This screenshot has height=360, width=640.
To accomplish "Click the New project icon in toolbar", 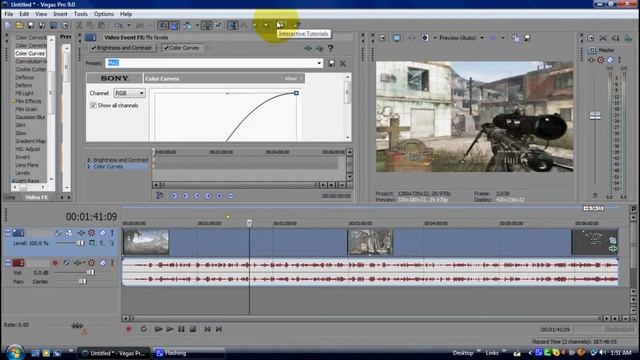I will point(8,25).
